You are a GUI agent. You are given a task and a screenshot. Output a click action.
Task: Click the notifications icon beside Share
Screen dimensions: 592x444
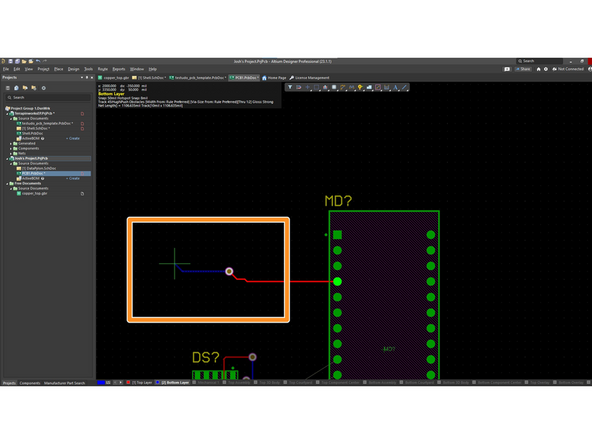(x=507, y=69)
